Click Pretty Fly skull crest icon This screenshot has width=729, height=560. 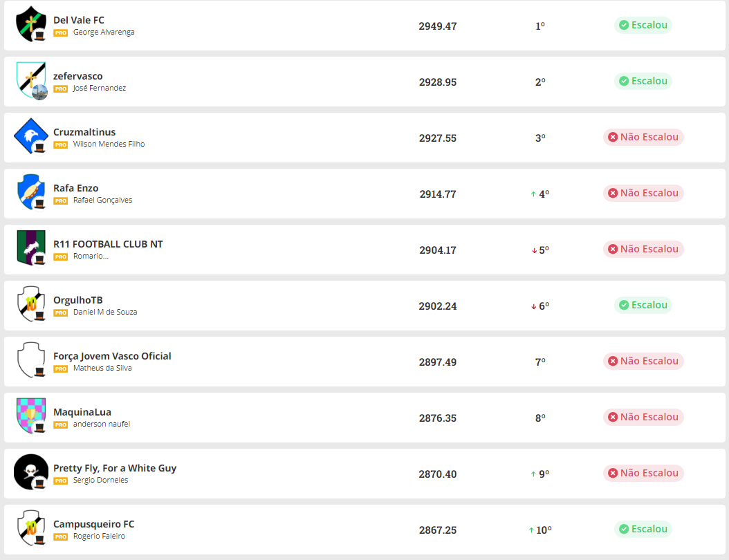(x=30, y=473)
